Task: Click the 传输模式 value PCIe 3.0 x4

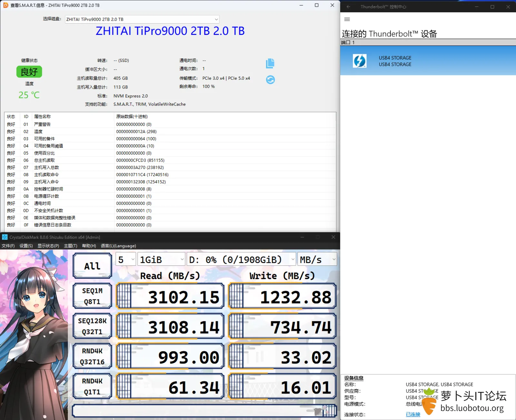Action: (x=226, y=78)
